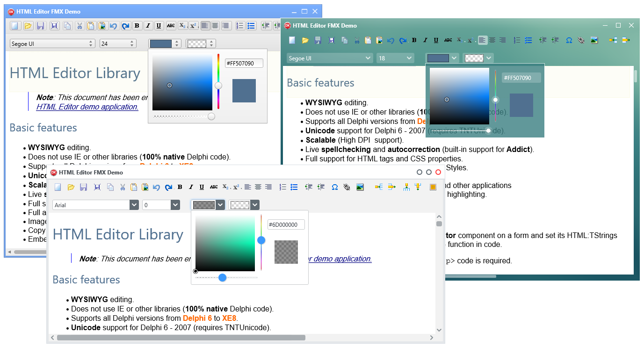This screenshot has width=644, height=347.
Task: Open Segoe UI font dropdown in blue window
Action: [52, 43]
